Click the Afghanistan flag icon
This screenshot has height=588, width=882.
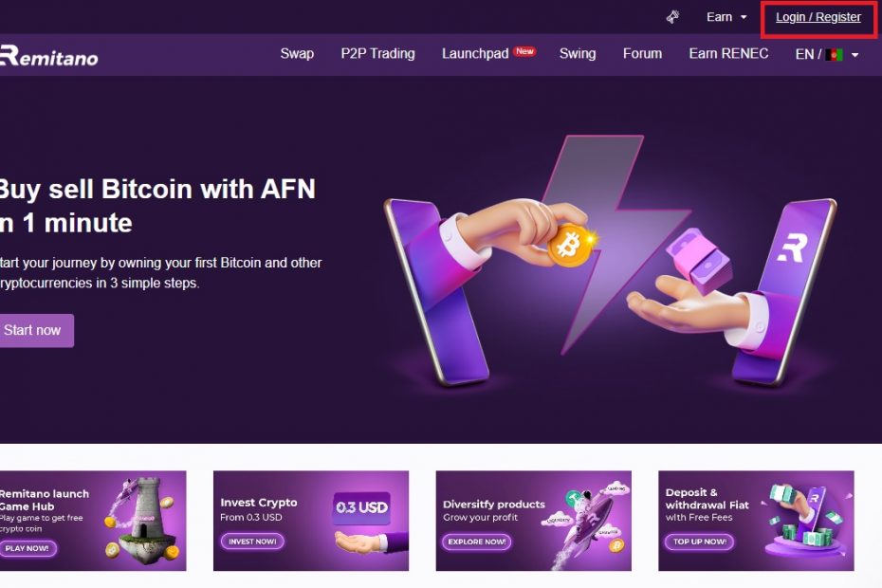click(834, 55)
